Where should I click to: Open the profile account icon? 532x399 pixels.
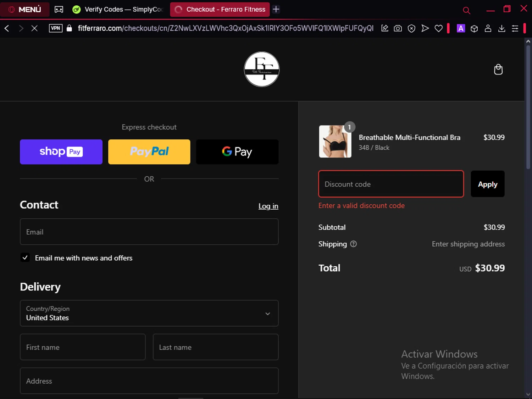point(488,28)
